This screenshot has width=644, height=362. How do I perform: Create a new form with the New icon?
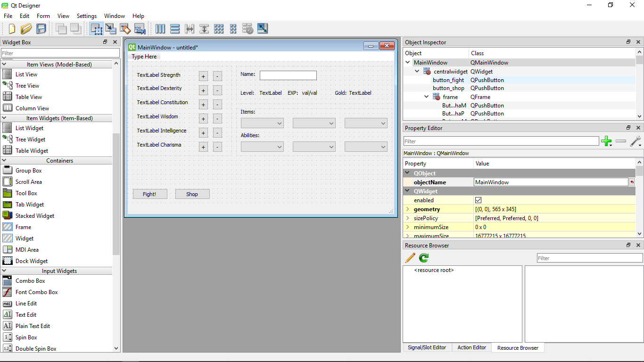12,29
